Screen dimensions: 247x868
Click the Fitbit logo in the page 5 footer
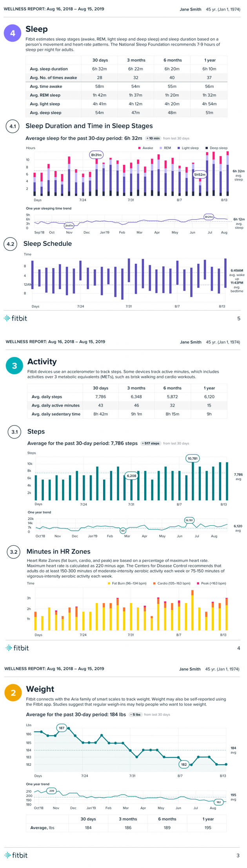[16, 318]
